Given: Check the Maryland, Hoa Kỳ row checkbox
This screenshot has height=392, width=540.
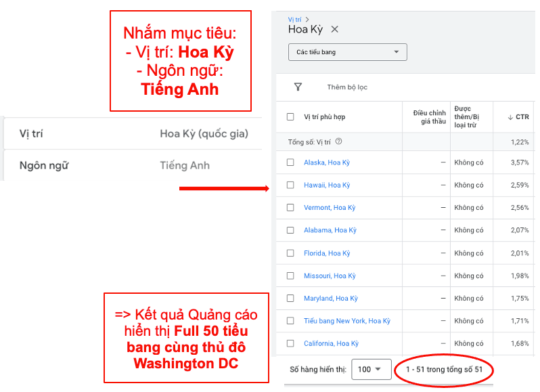Looking at the screenshot, I should point(290,299).
